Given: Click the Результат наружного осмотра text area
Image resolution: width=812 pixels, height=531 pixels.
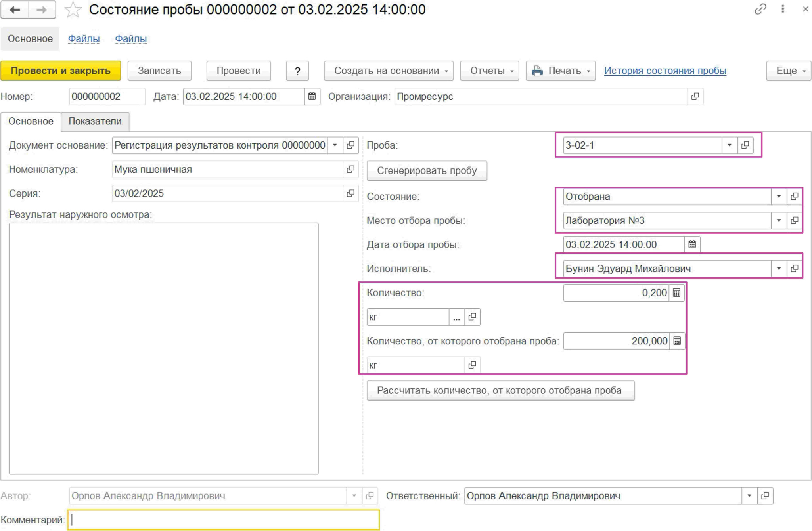Looking at the screenshot, I should (x=164, y=348).
